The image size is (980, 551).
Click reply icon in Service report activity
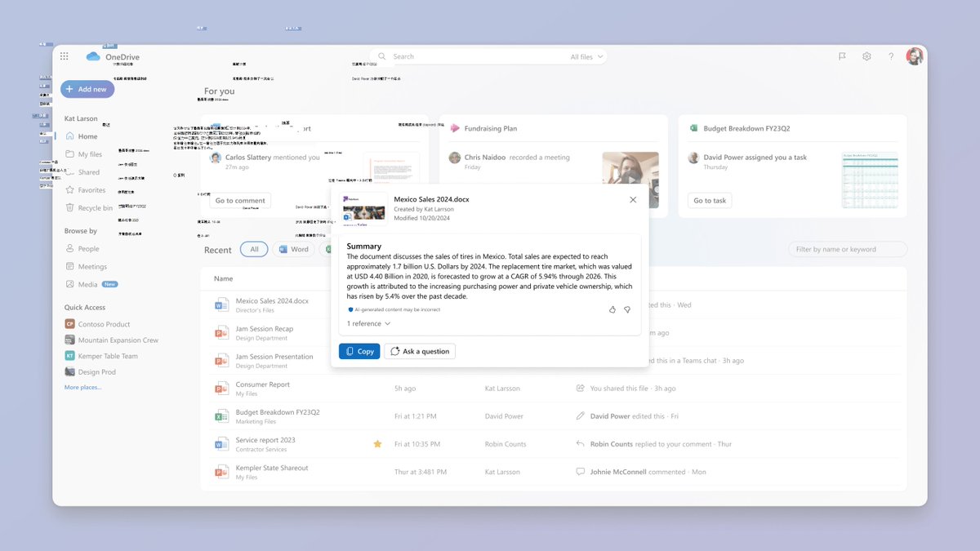point(580,444)
